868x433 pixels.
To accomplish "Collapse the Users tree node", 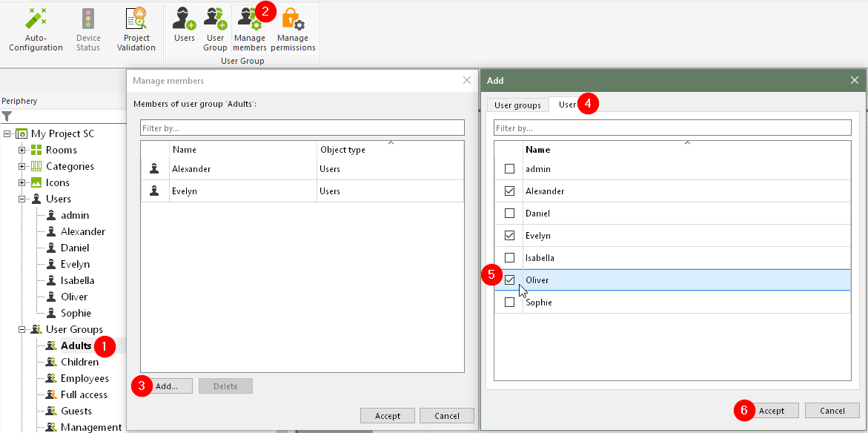I will coord(22,199).
